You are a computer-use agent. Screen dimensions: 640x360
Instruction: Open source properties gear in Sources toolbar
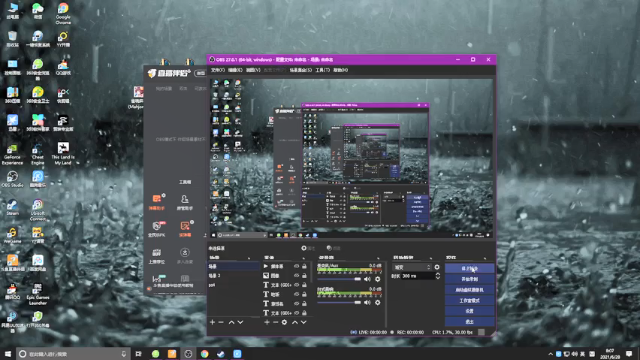pyautogui.click(x=284, y=322)
